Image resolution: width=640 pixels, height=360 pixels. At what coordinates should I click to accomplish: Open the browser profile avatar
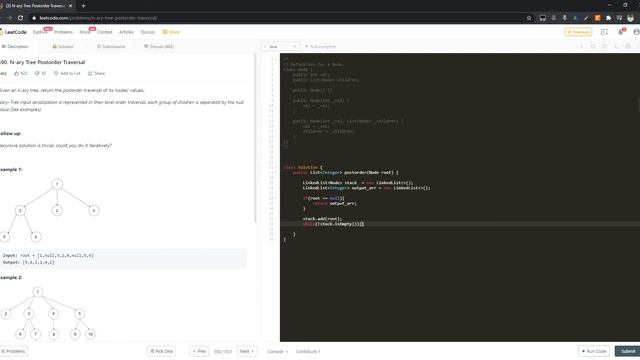click(631, 18)
